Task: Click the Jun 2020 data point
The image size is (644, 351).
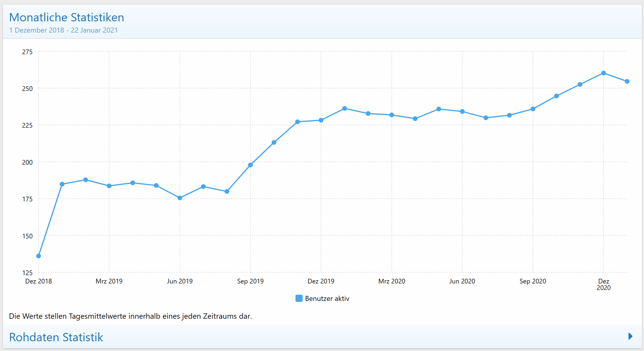Action: (x=462, y=111)
